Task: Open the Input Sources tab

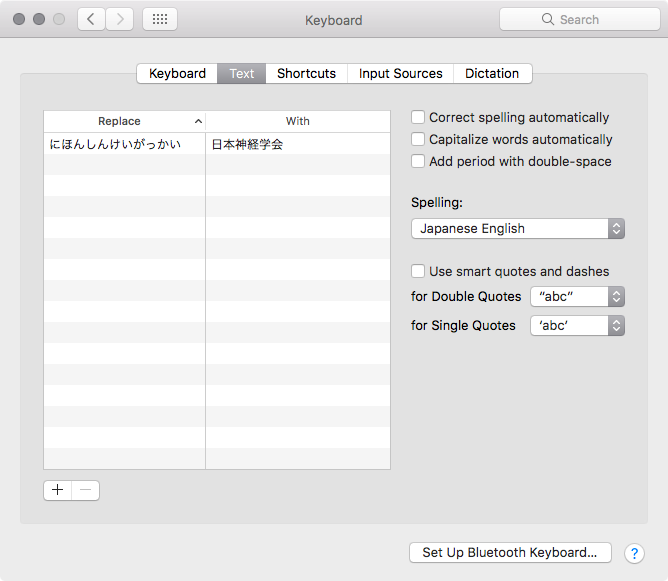Action: 400,74
